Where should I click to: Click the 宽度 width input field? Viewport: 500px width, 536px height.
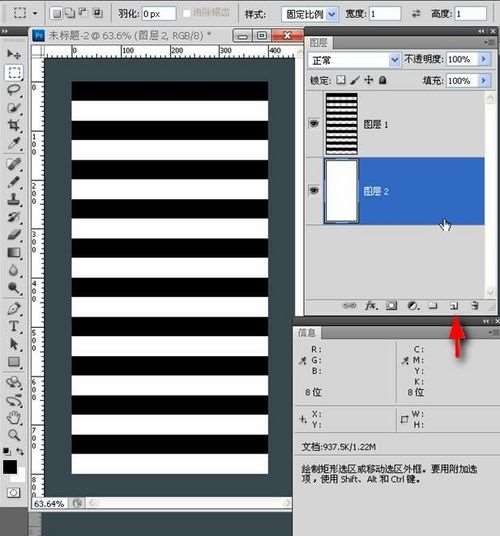coord(385,14)
